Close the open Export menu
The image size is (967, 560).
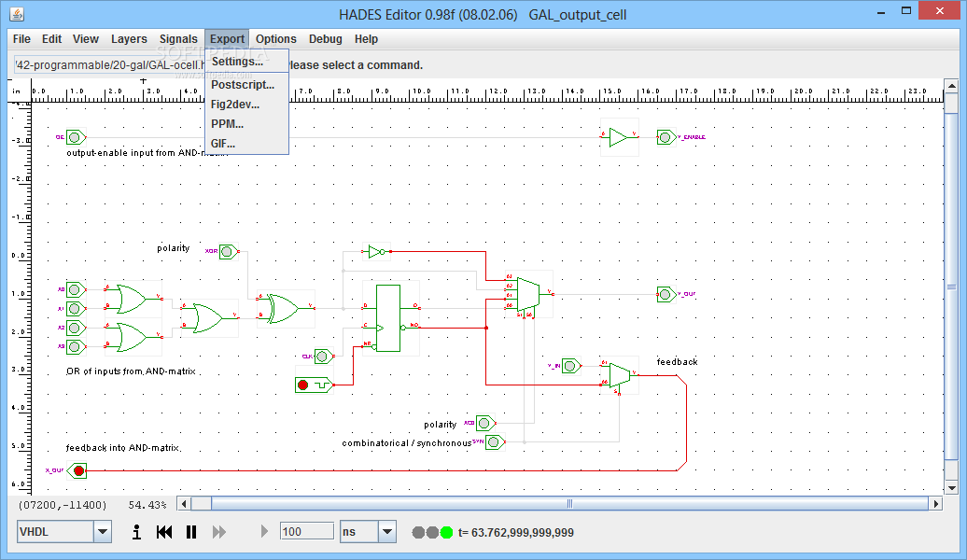227,39
